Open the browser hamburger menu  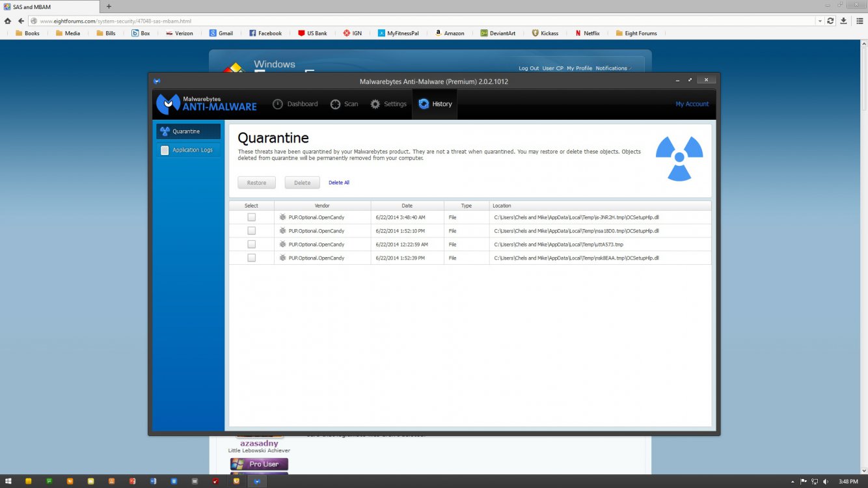coord(859,21)
